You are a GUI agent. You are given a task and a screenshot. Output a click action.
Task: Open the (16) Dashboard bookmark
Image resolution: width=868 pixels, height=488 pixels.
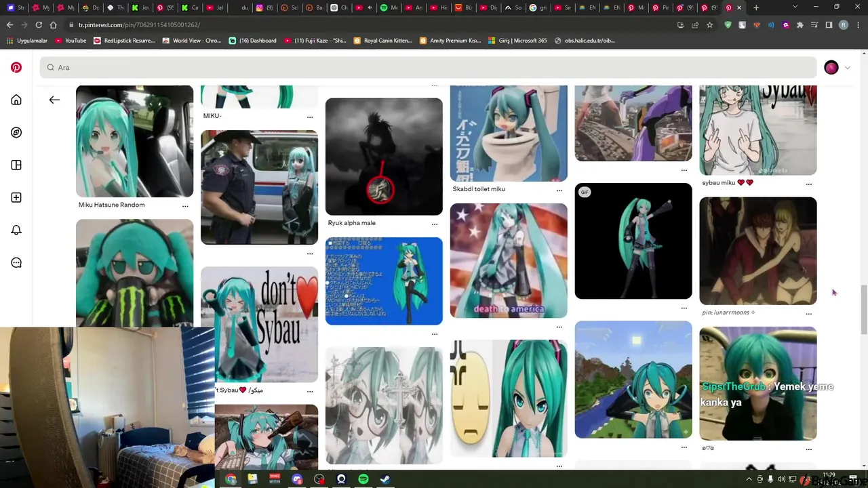point(252,41)
